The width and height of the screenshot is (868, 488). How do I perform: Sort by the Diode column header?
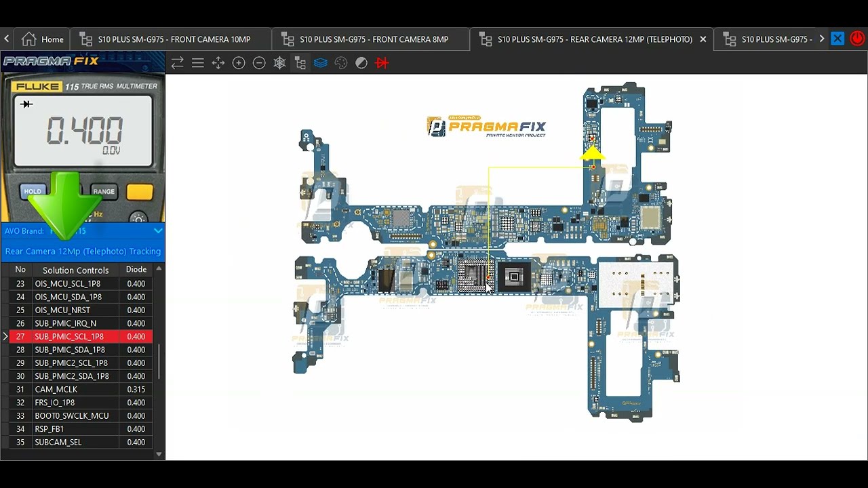coord(136,270)
